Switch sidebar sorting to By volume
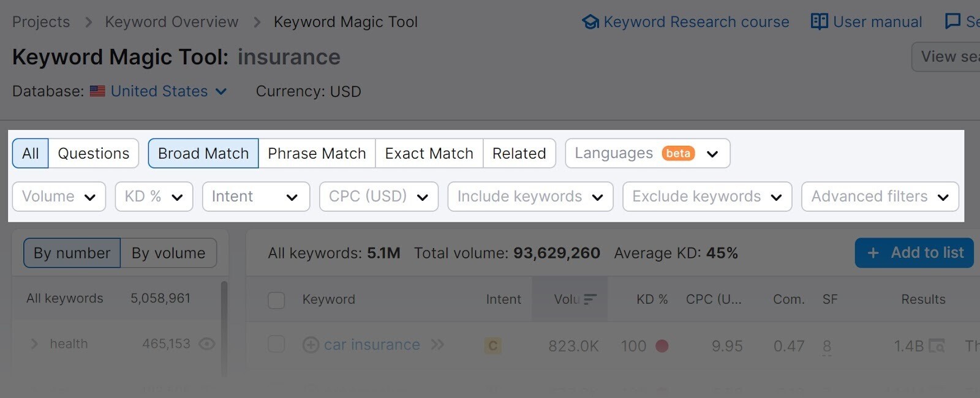Image resolution: width=980 pixels, height=398 pixels. click(168, 252)
